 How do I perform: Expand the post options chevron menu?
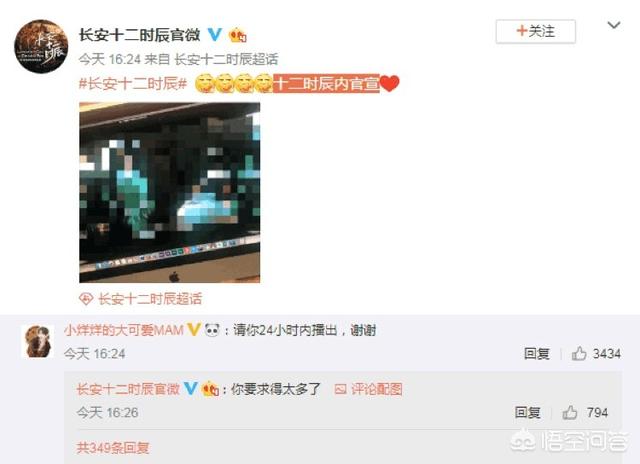pyautogui.click(x=614, y=26)
